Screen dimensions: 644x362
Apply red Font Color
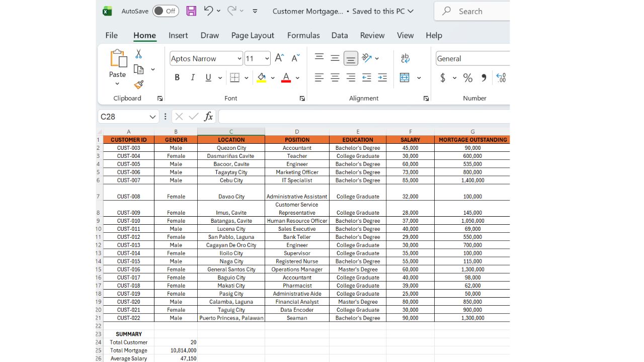coord(286,77)
